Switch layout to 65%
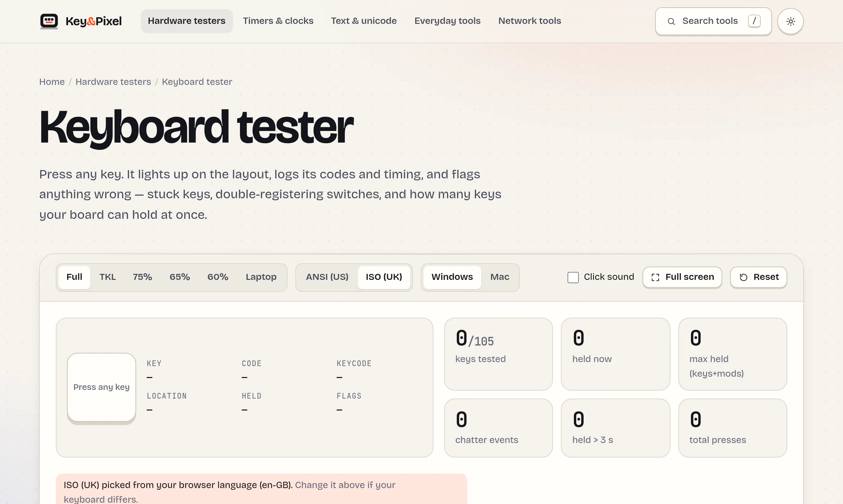Viewport: 843px width, 504px height. click(x=180, y=277)
